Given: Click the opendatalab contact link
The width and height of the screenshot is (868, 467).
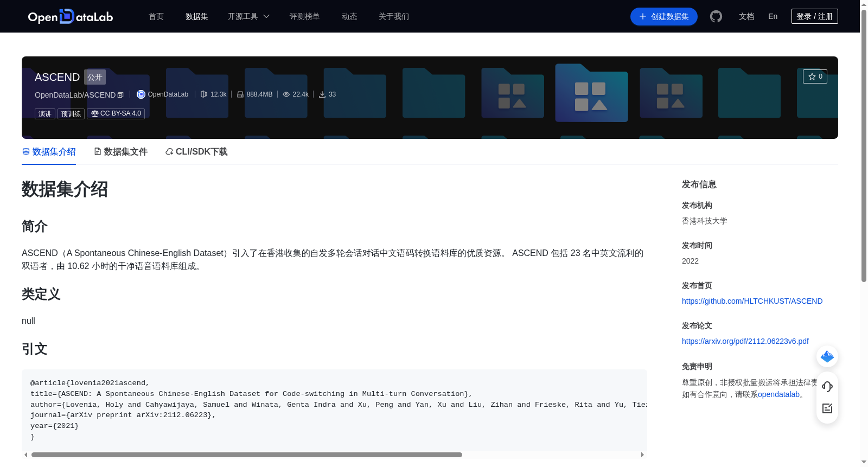Looking at the screenshot, I should click(x=778, y=394).
